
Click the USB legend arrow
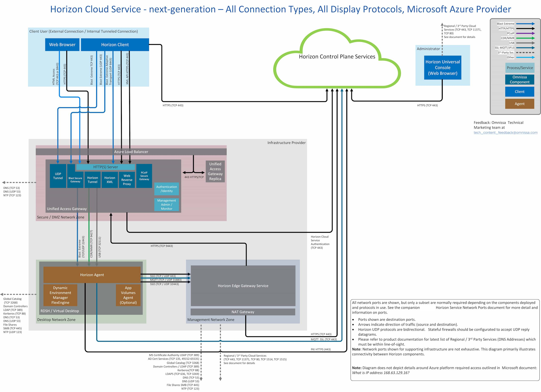[x=525, y=43]
